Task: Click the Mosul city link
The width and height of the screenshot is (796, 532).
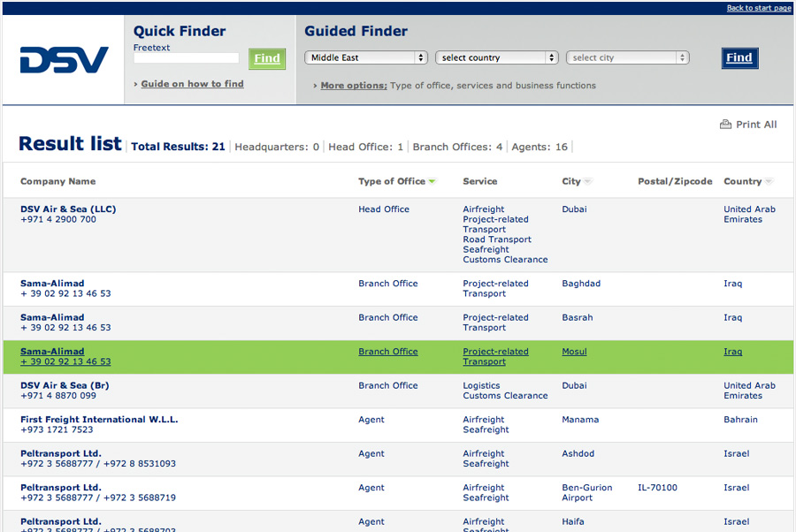Action: pos(574,352)
